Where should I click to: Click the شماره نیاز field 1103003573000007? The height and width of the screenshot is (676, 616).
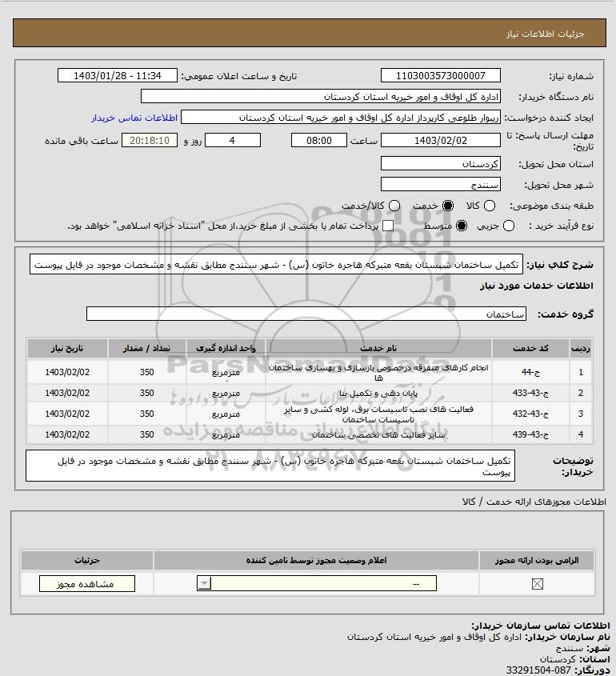[x=441, y=75]
